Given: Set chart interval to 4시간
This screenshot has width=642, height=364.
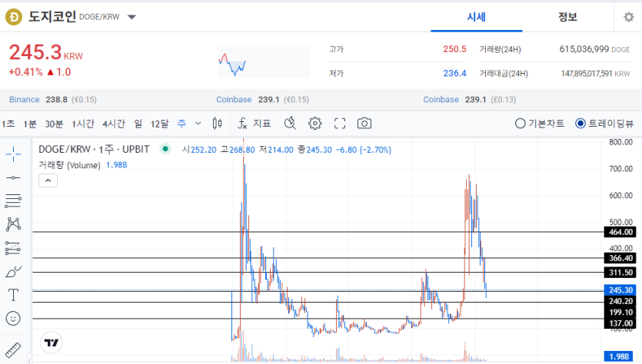Looking at the screenshot, I should click(x=114, y=124).
